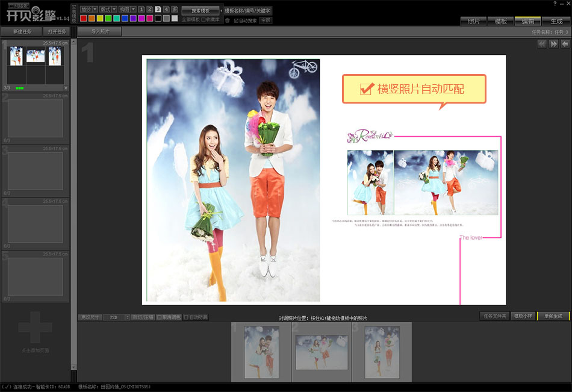Select the red color swatch
Viewport: 572px width, 392px height.
coord(84,19)
